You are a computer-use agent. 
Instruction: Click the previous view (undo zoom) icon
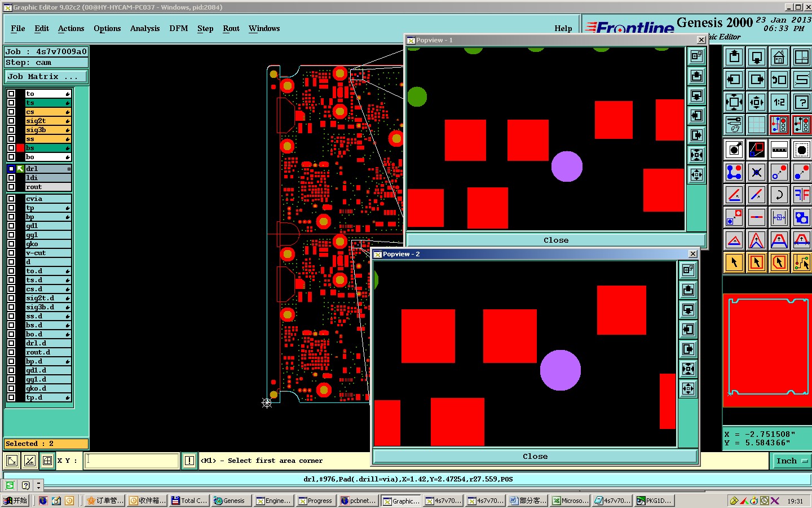(779, 80)
